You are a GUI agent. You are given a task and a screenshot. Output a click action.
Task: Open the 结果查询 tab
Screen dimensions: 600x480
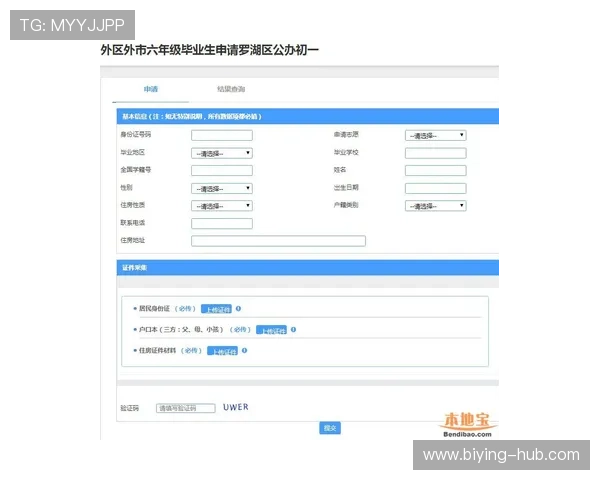pos(231,89)
